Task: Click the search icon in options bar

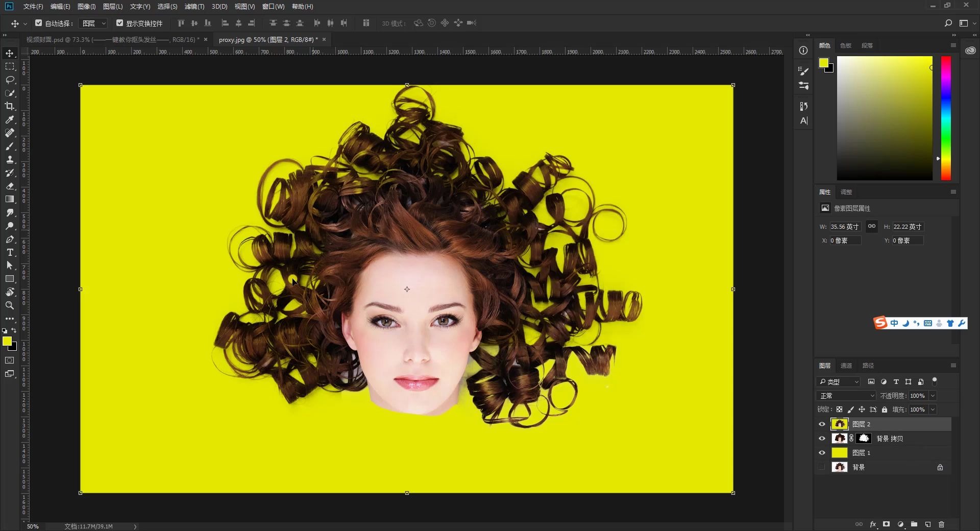Action: (x=948, y=23)
